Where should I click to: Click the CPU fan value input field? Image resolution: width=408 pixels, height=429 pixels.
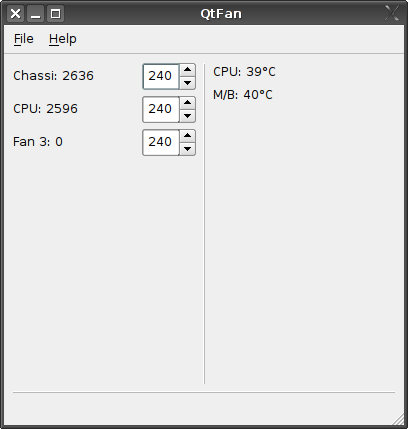click(x=161, y=109)
